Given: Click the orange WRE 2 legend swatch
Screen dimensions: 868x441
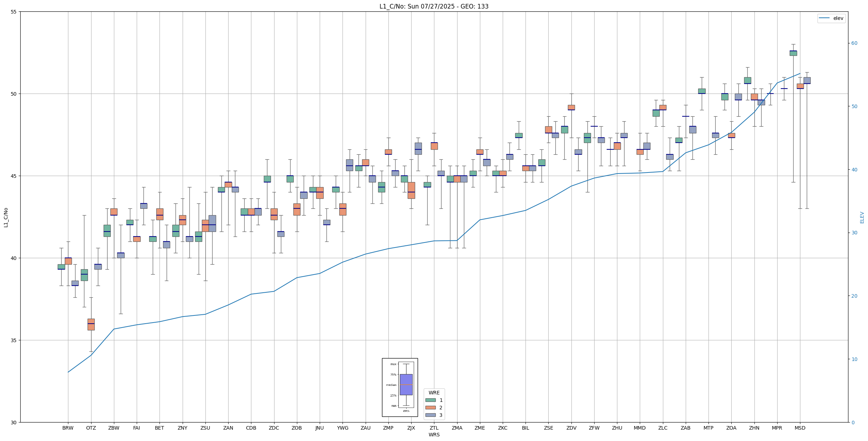Looking at the screenshot, I should pyautogui.click(x=430, y=408).
